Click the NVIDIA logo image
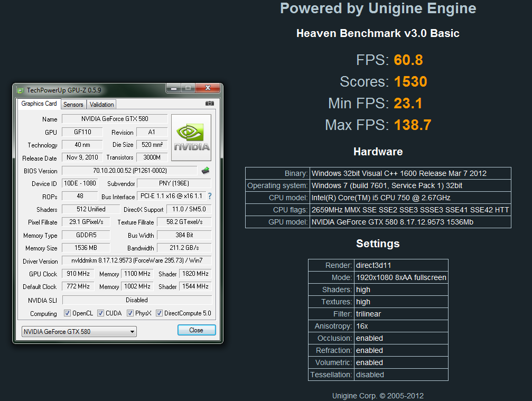 tap(191, 137)
